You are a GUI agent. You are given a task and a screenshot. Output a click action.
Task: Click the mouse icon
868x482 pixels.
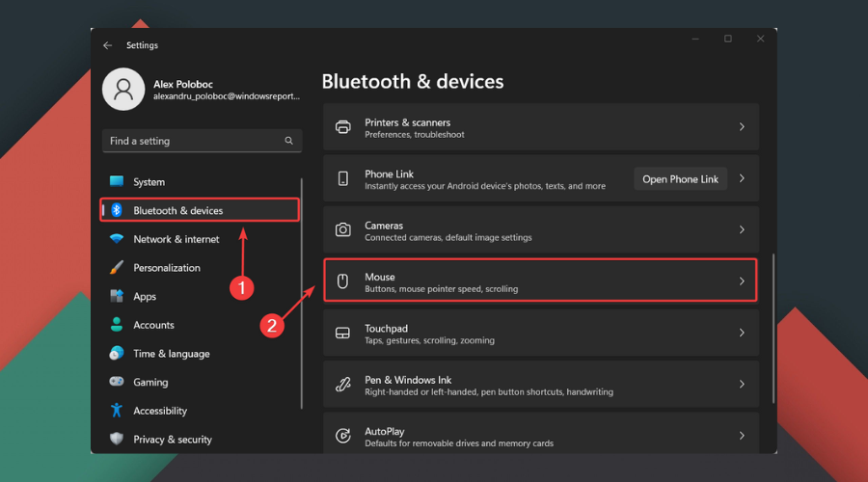[342, 281]
